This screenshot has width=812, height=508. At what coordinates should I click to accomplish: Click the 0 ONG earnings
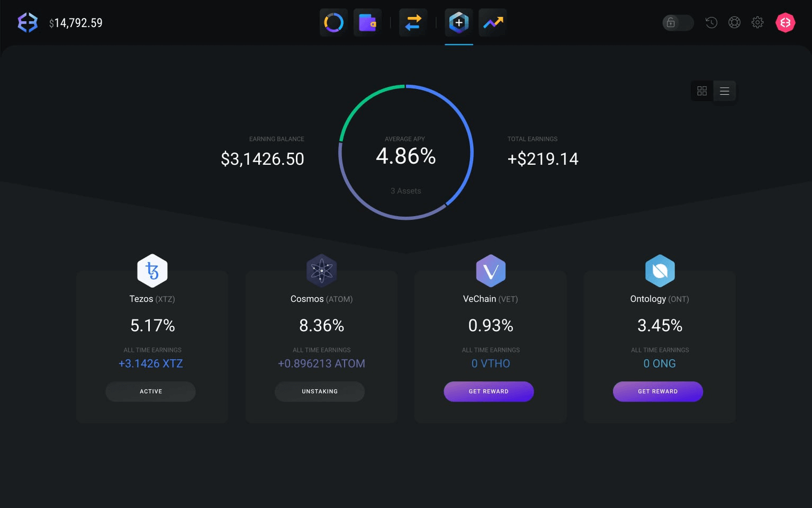660,363
